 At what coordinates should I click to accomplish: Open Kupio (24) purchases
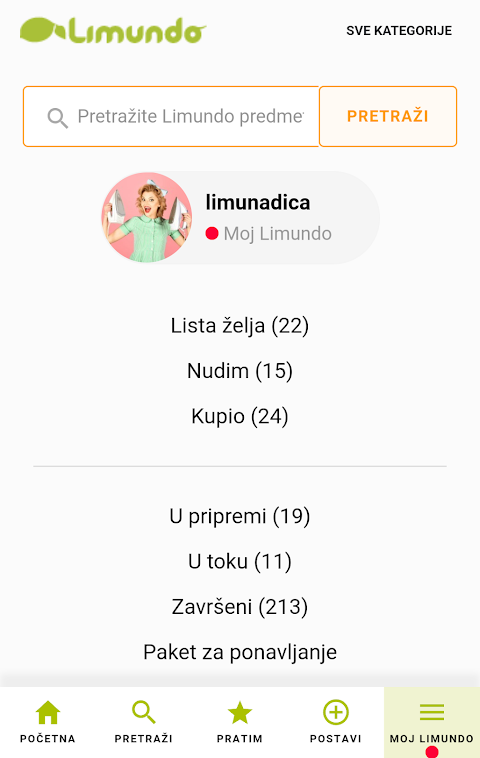tap(240, 416)
